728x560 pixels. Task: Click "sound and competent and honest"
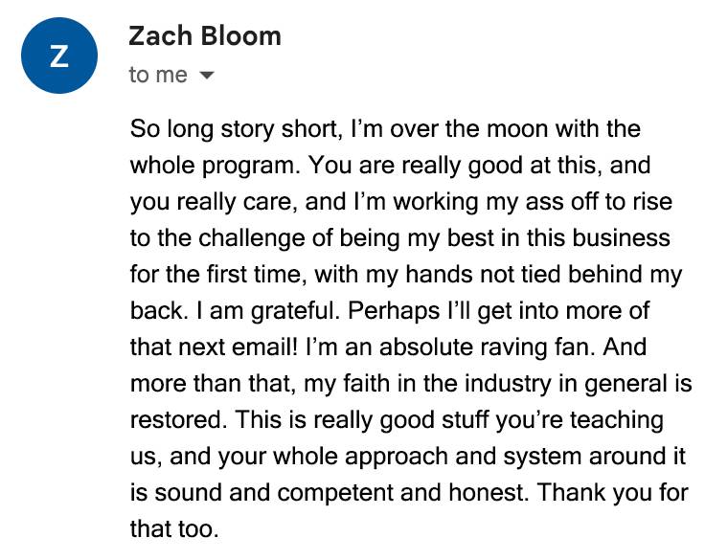click(341, 493)
